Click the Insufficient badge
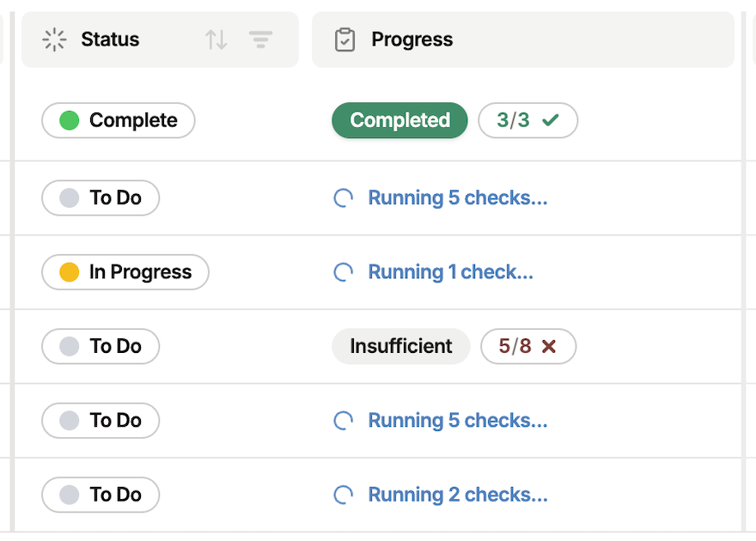 tap(400, 346)
